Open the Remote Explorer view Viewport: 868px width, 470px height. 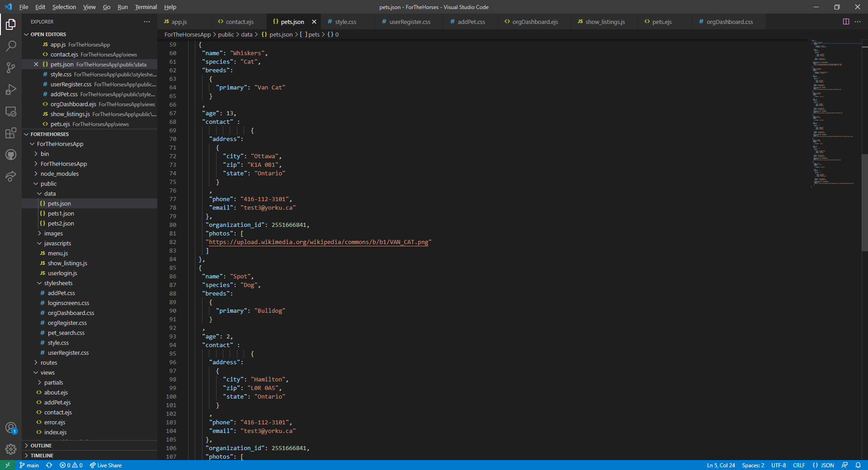(11, 111)
